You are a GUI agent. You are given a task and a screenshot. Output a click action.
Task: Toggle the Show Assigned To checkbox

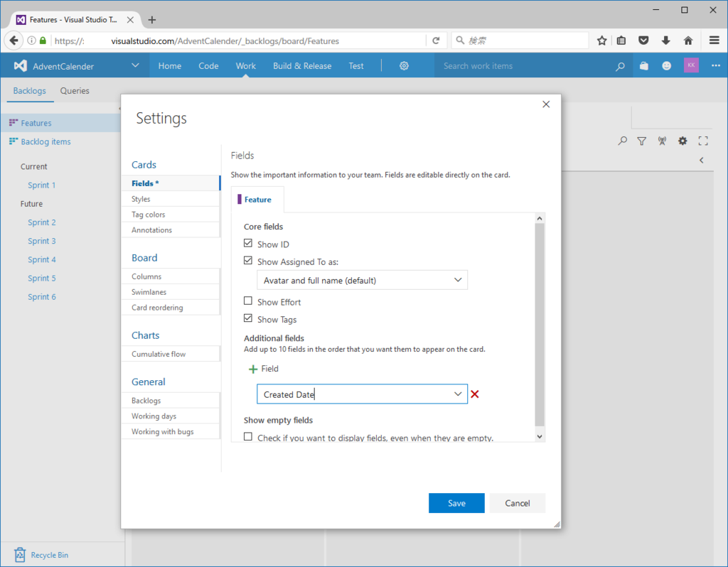click(248, 261)
